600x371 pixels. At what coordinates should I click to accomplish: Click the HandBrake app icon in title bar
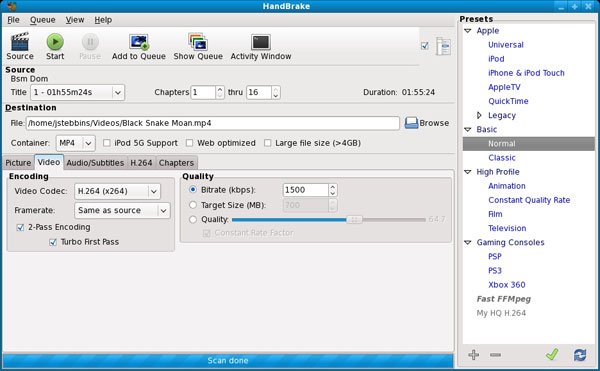click(12, 6)
